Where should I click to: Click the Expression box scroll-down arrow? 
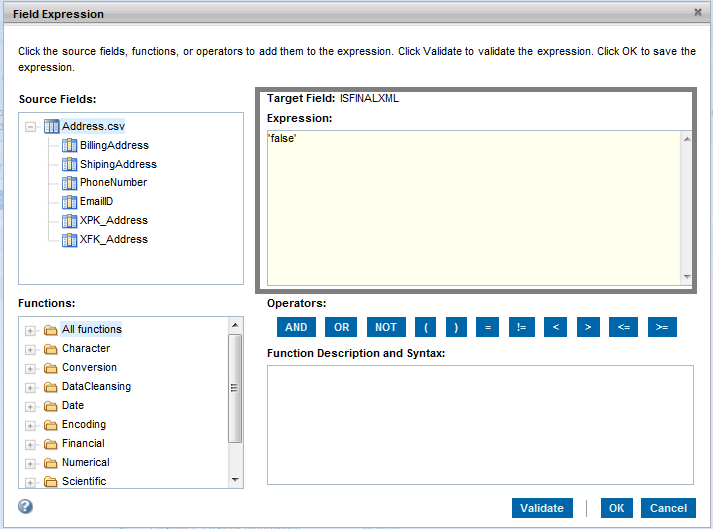pos(687,277)
